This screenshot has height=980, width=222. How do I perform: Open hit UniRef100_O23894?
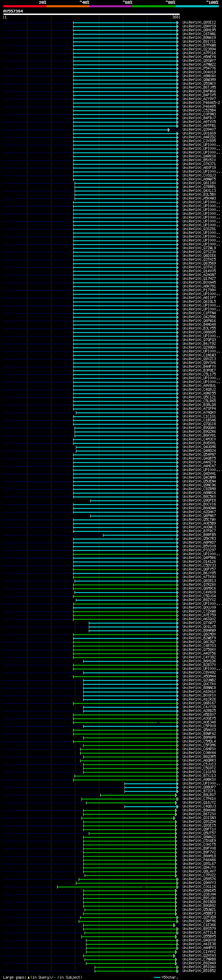tap(199, 49)
